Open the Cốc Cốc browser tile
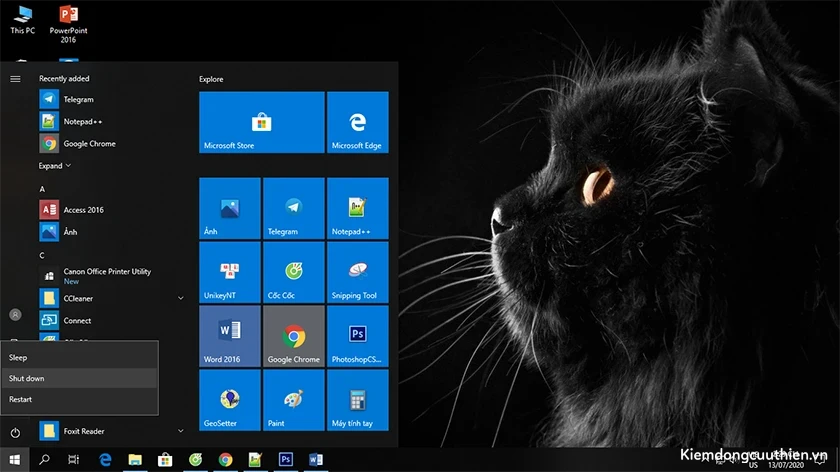The image size is (840, 472). point(294,272)
